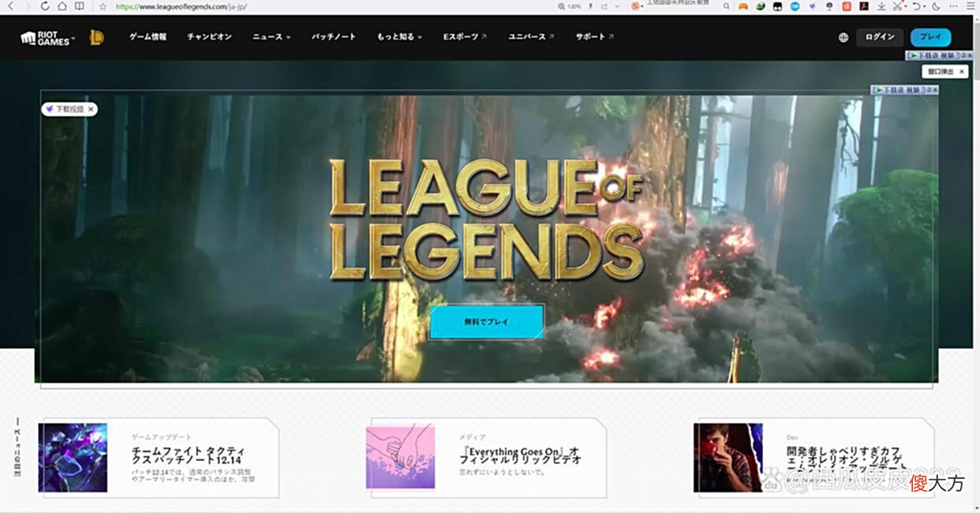The height and width of the screenshot is (513, 980).
Task: Open the browser hamburger menu
Action: tap(971, 6)
